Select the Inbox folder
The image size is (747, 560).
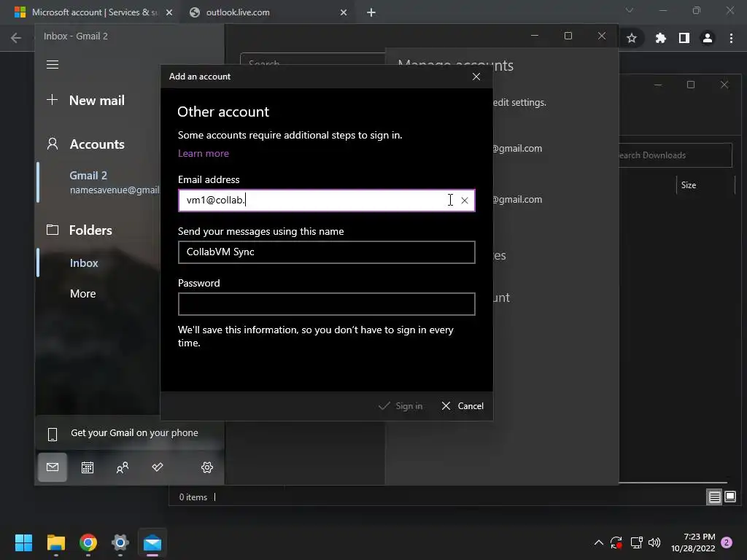coord(84,262)
